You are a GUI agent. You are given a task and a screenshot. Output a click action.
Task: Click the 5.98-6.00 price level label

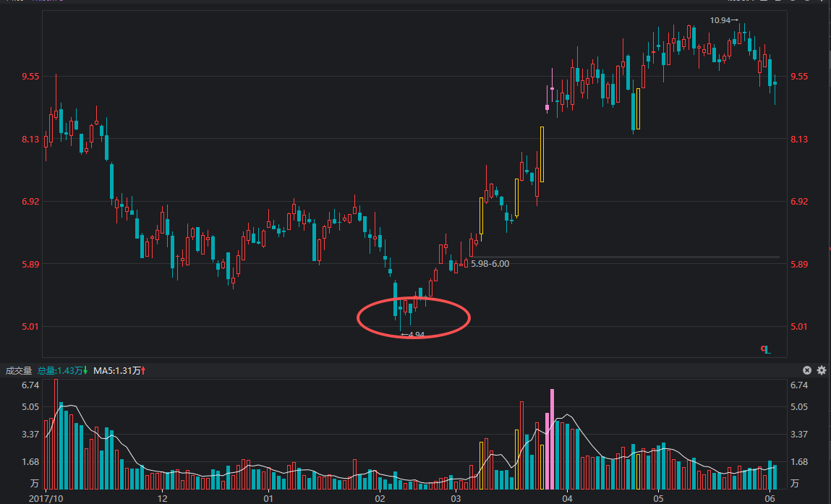coord(490,265)
